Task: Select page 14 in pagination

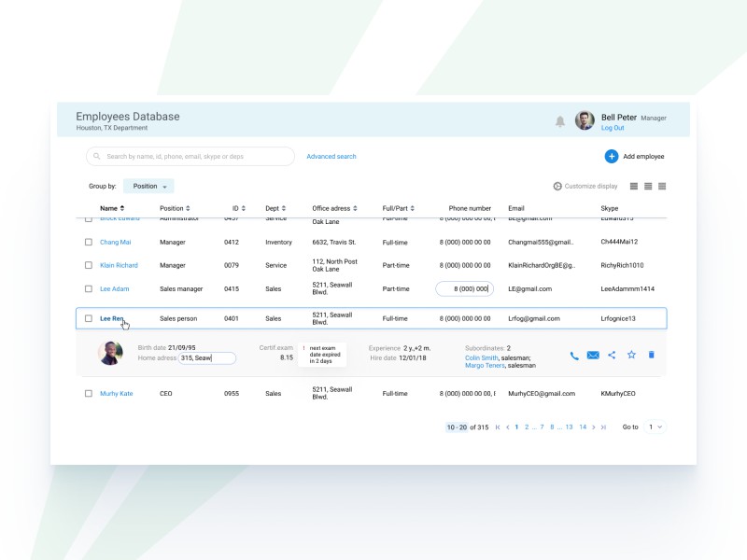Action: pyautogui.click(x=583, y=427)
